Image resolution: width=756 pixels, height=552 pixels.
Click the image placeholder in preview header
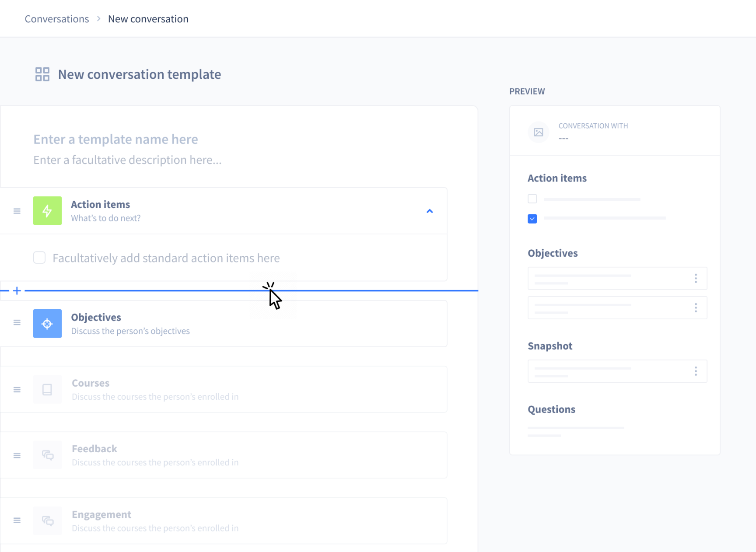(x=538, y=132)
